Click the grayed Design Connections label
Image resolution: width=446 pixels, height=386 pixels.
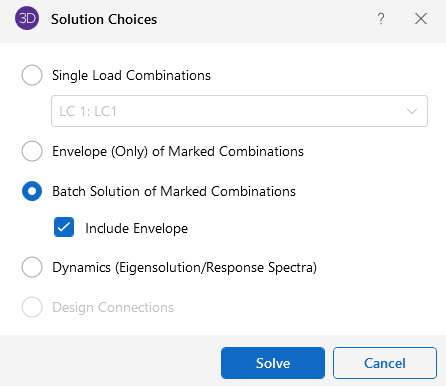point(113,307)
